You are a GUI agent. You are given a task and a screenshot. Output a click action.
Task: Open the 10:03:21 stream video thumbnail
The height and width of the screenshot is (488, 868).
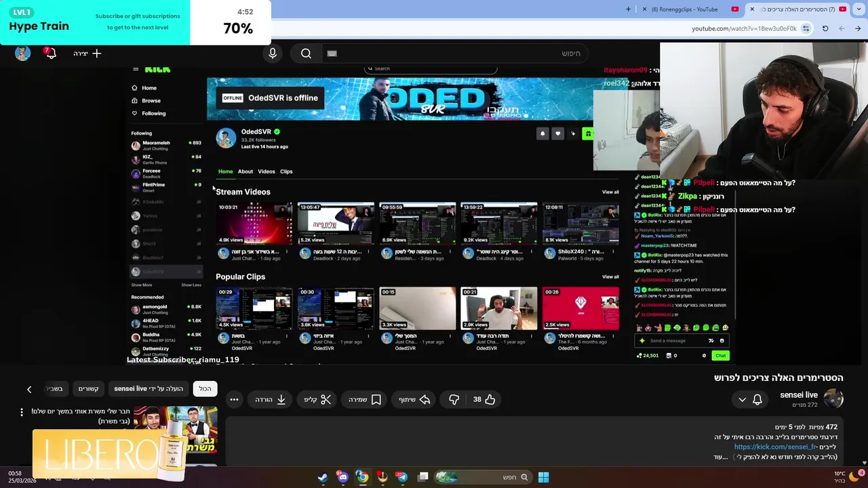254,224
